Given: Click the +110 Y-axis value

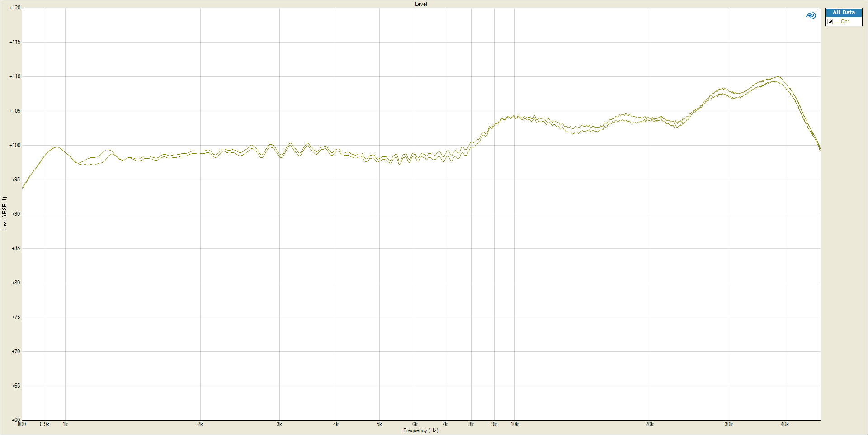Looking at the screenshot, I should point(15,76).
